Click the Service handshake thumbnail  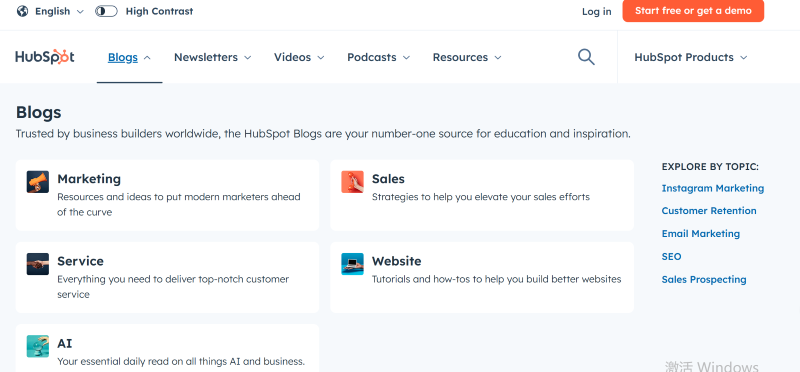tap(38, 264)
